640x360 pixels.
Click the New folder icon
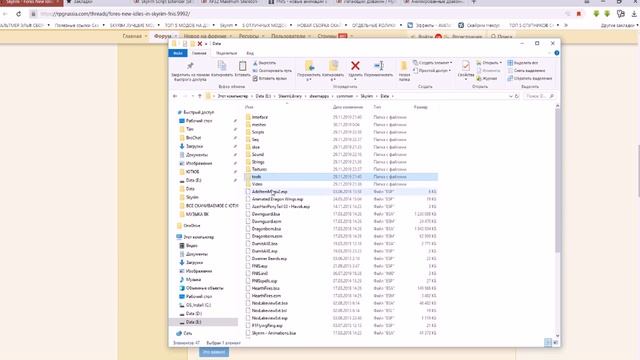404,66
